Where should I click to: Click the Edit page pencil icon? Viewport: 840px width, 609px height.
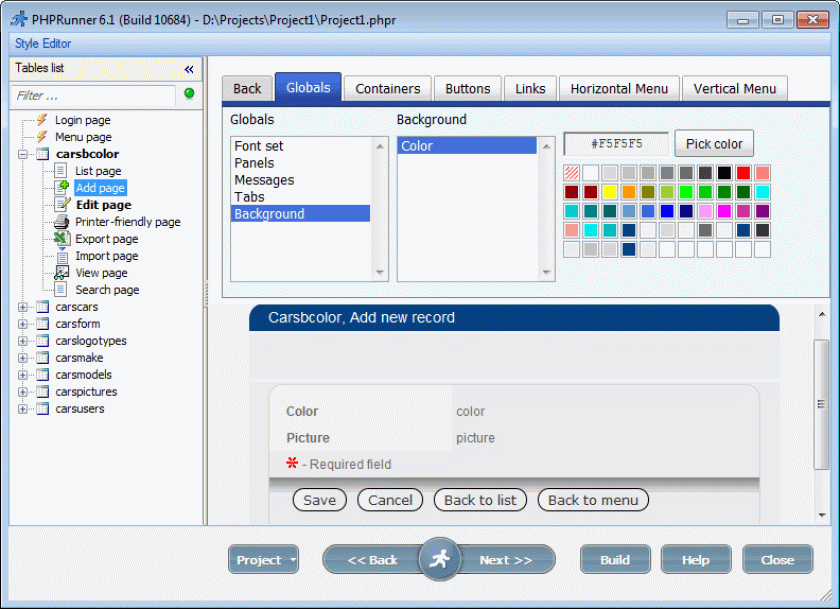[62, 205]
